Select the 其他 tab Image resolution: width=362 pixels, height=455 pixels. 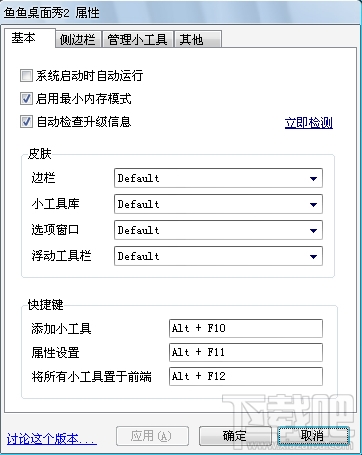(x=197, y=39)
